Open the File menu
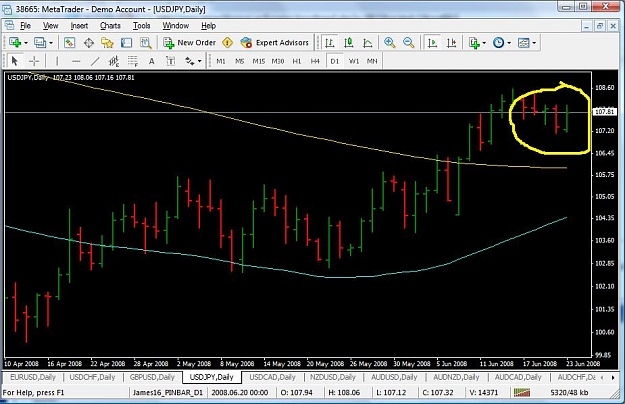 26,25
